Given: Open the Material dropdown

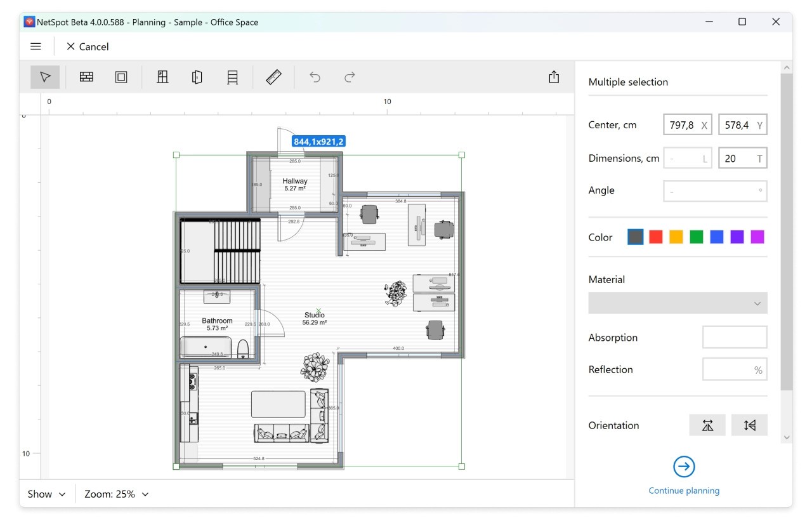Looking at the screenshot, I should point(678,303).
